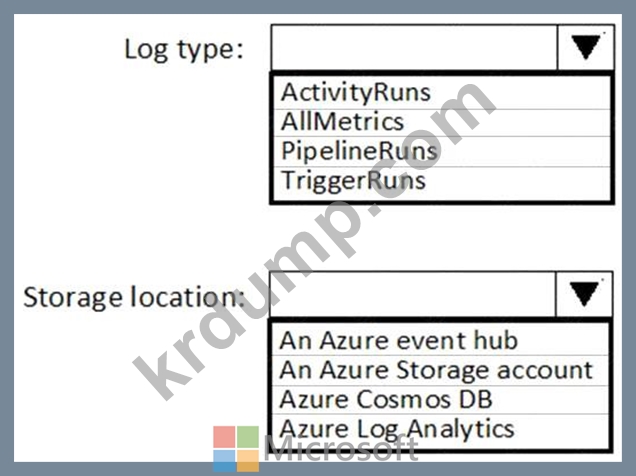
Task: Select the Azure Log Analytics option
Action: pyautogui.click(x=440, y=431)
